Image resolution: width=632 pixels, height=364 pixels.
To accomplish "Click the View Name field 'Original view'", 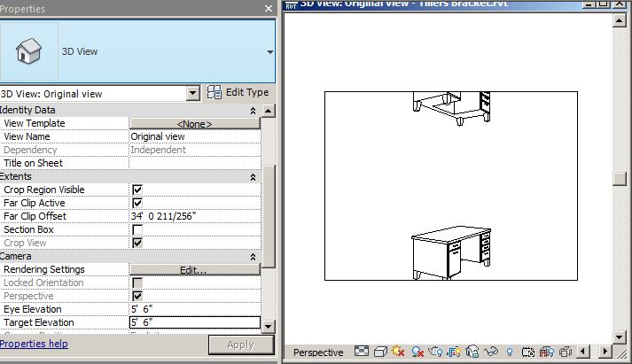I will tap(195, 136).
